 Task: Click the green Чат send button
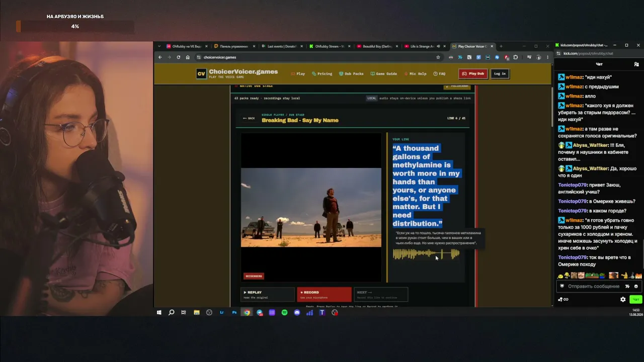coord(635,299)
